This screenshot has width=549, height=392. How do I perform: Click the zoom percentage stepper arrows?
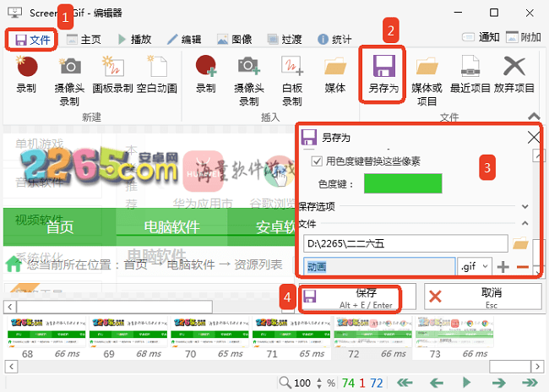tap(319, 383)
